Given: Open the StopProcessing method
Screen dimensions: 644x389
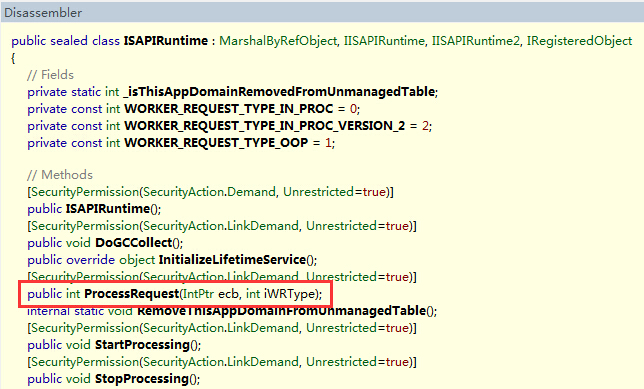Looking at the screenshot, I should pos(142,379).
